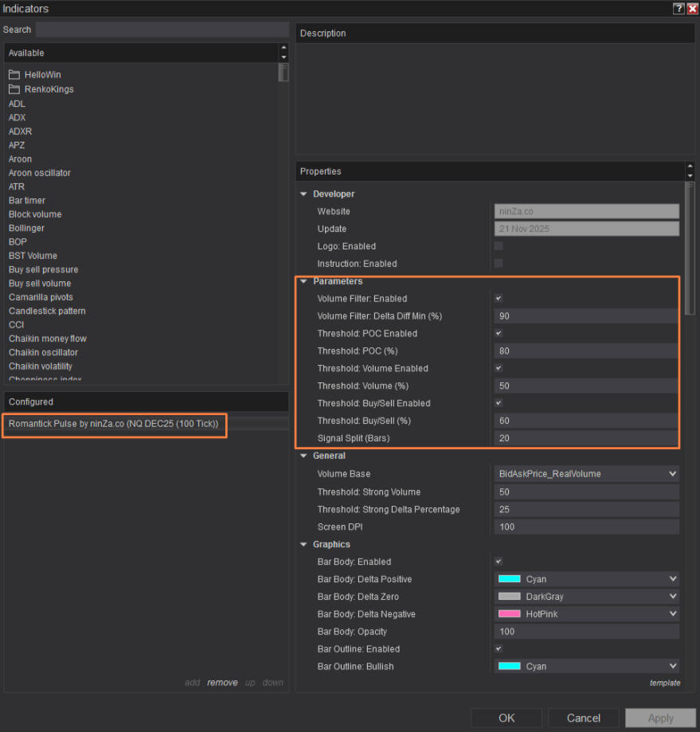Open the HelloWin folder
700x732 pixels.
click(x=41, y=75)
